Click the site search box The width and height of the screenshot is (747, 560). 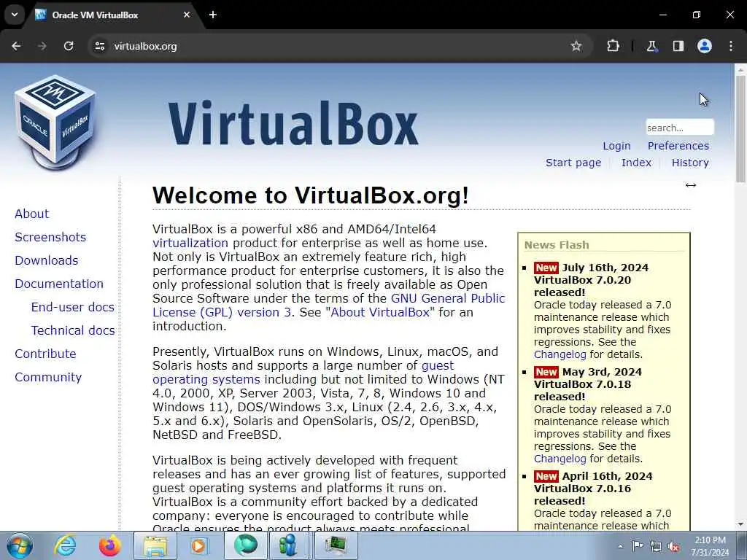coord(680,128)
